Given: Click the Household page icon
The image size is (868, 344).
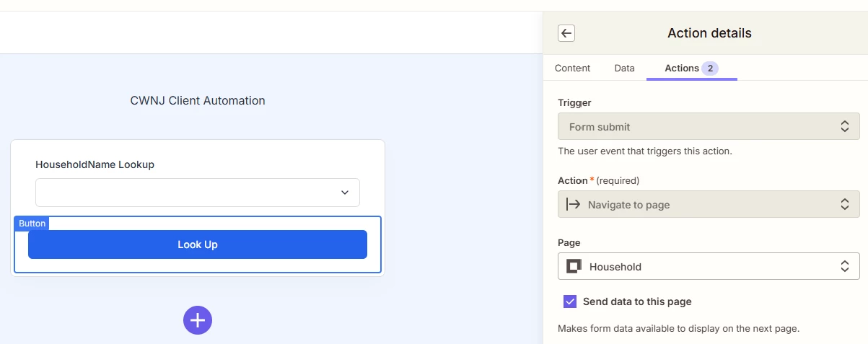Looking at the screenshot, I should tap(574, 267).
